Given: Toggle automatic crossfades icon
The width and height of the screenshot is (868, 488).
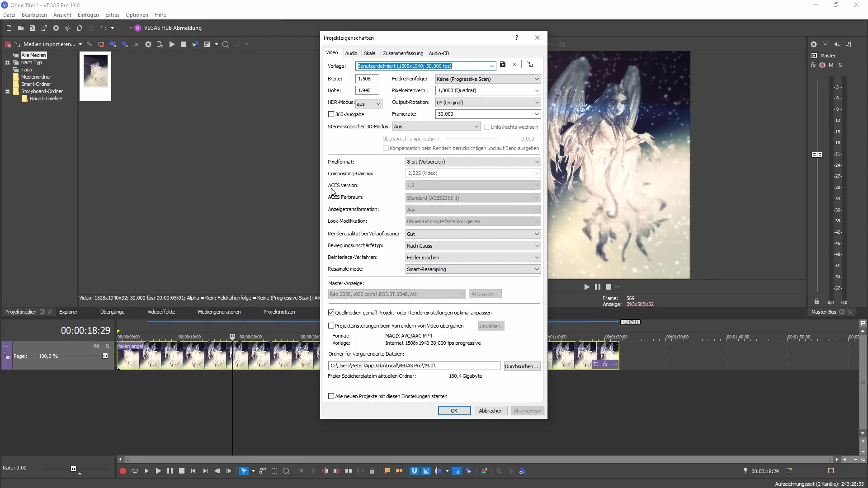Looking at the screenshot, I should [x=426, y=471].
